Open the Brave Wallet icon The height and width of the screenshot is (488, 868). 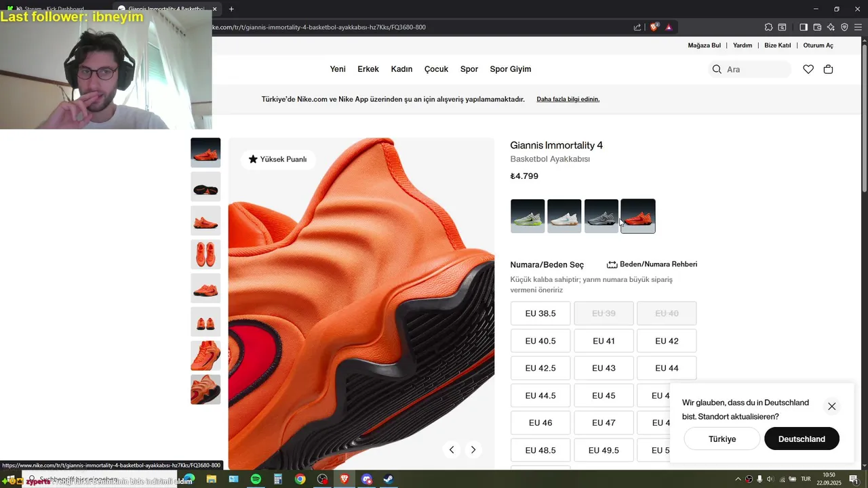coord(817,27)
